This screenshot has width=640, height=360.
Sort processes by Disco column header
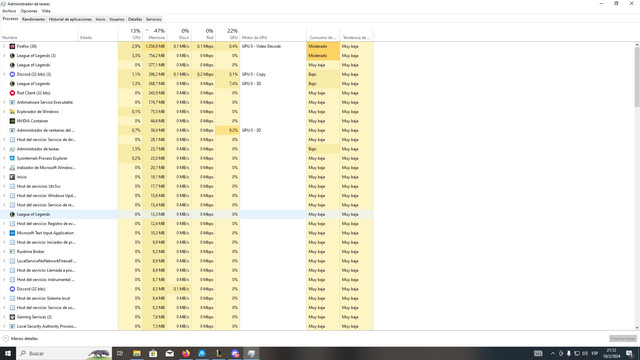coord(179,34)
